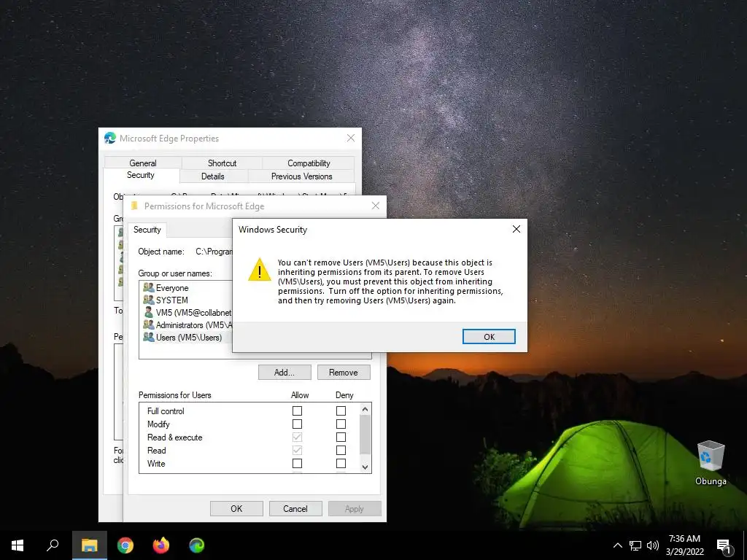Check Deny for Modify
This screenshot has width=747, height=560.
[341, 424]
